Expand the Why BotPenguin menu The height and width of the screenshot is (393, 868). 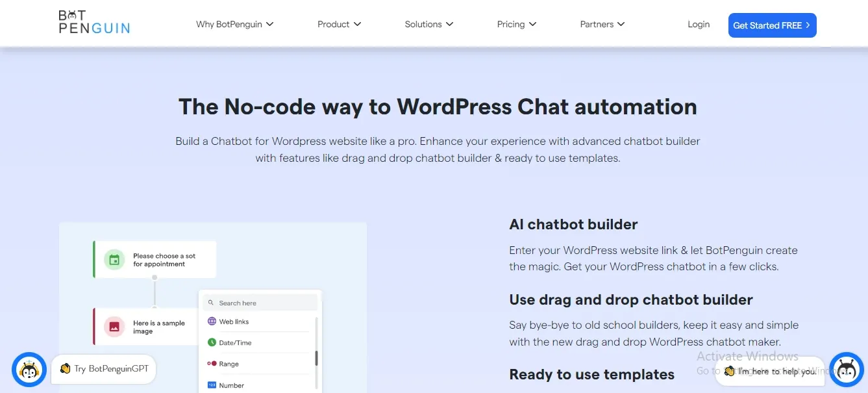click(x=235, y=24)
